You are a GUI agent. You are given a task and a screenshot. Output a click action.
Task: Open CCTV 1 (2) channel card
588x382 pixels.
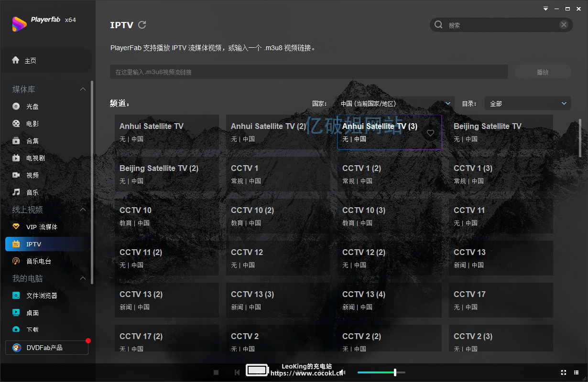coord(390,174)
